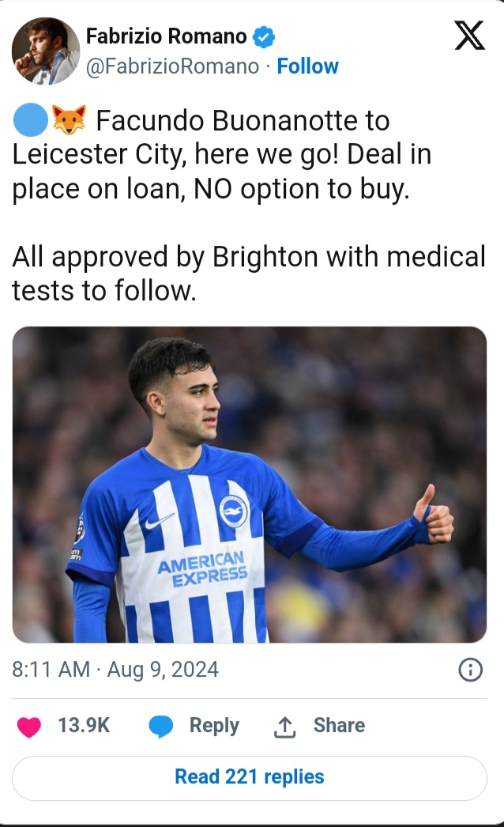Click the Fabrizio Romano display name
This screenshot has width=504, height=827.
(x=166, y=36)
